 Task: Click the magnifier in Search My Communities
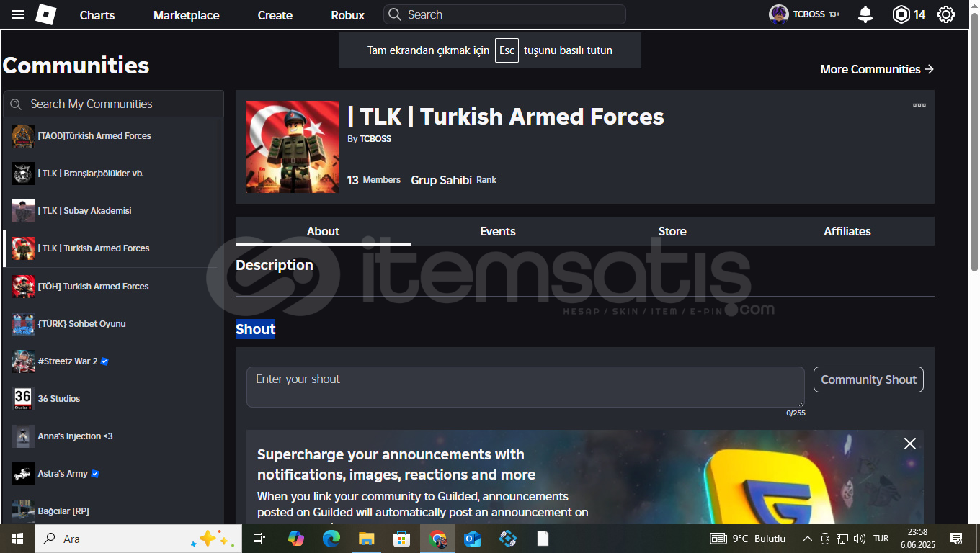pos(16,104)
